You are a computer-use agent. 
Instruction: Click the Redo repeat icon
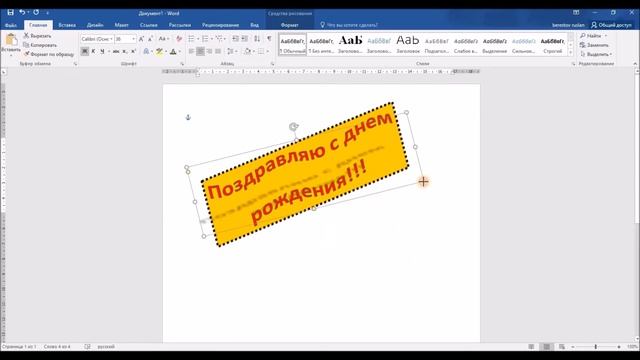tap(36, 13)
